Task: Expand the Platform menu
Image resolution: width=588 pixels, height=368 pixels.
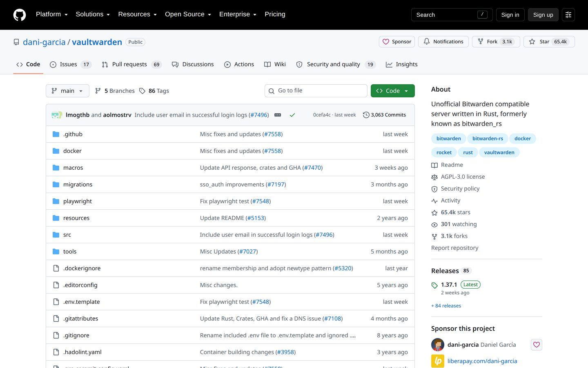Action: pos(52,14)
